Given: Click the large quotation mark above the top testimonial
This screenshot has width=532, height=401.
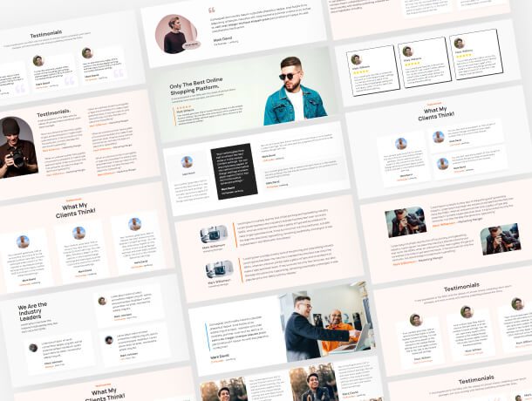Looking at the screenshot, I should (x=212, y=11).
